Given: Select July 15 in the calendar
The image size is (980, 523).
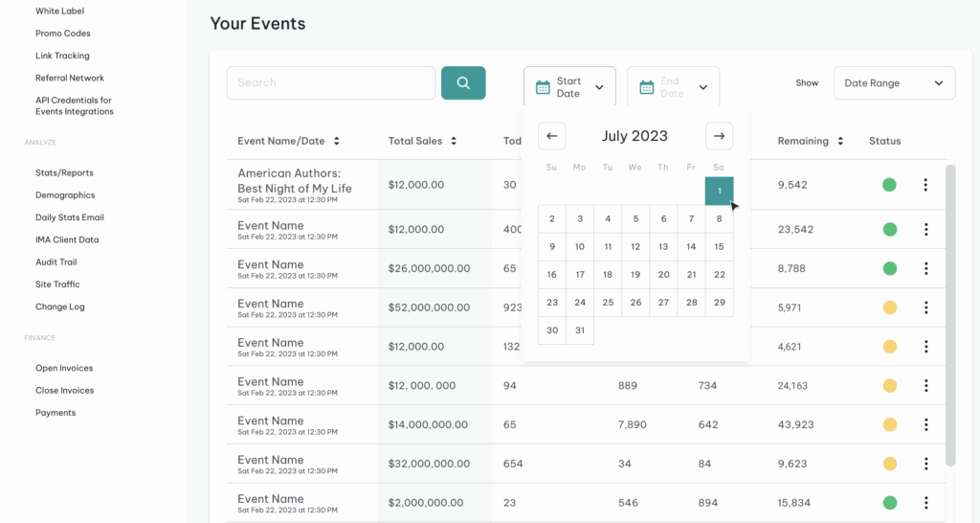Looking at the screenshot, I should point(719,247).
